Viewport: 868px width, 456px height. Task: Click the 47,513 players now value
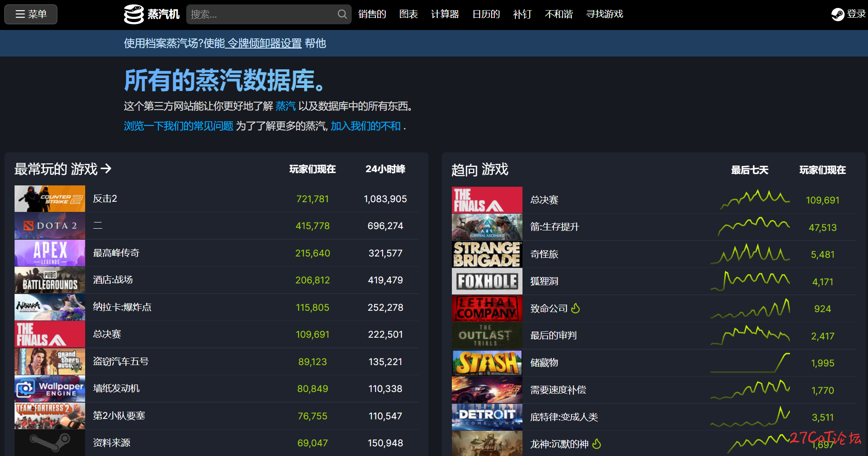coord(823,228)
